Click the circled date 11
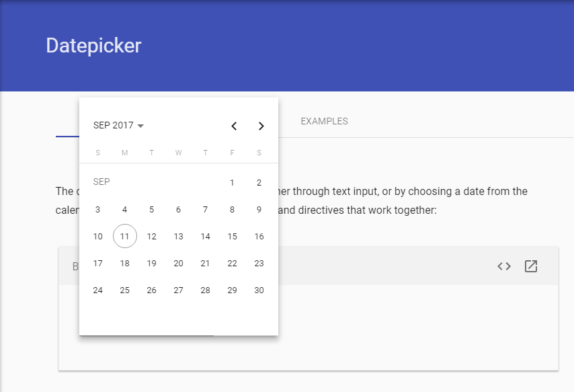This screenshot has width=574, height=392. (124, 236)
